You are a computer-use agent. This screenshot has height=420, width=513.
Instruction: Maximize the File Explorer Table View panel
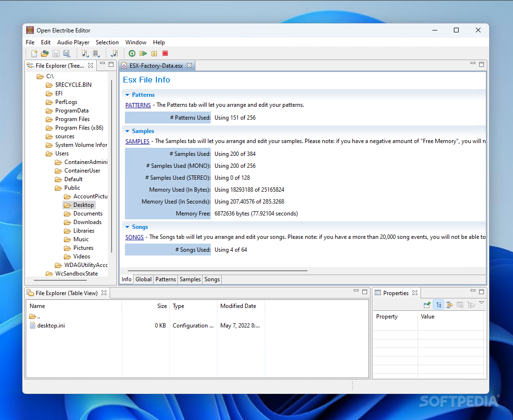coord(365,291)
